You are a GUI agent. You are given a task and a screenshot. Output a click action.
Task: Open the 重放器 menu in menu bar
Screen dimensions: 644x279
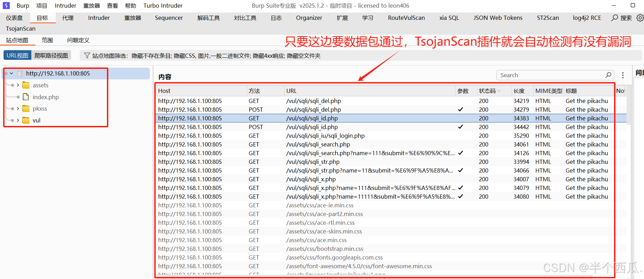pyautogui.click(x=92, y=6)
